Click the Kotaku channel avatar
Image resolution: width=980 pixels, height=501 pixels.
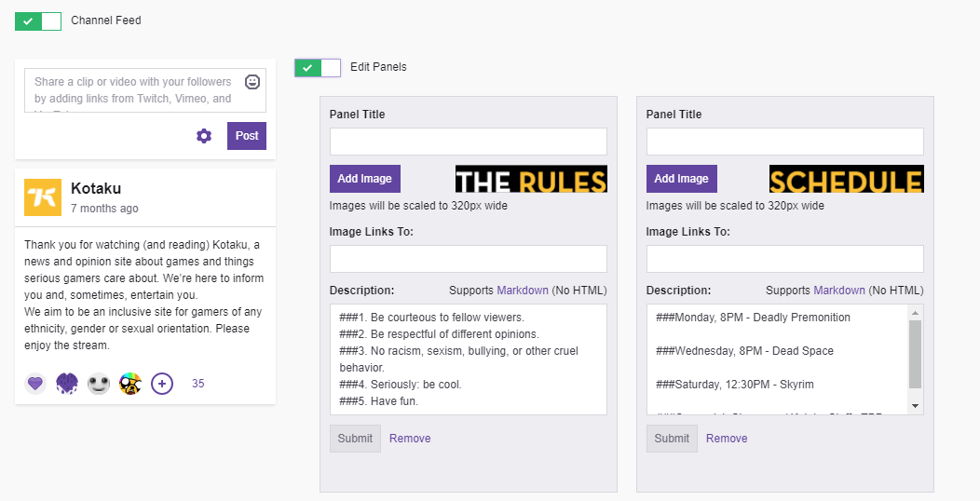(43, 197)
